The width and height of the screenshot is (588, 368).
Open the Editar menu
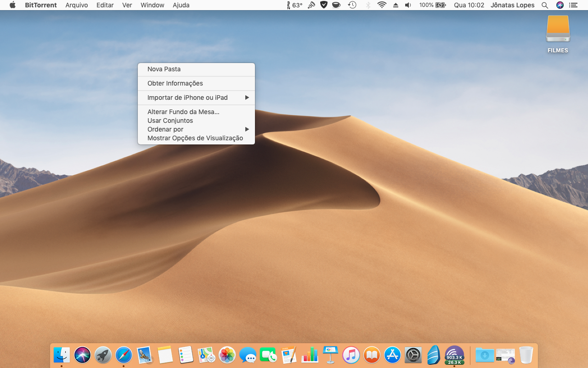[105, 5]
